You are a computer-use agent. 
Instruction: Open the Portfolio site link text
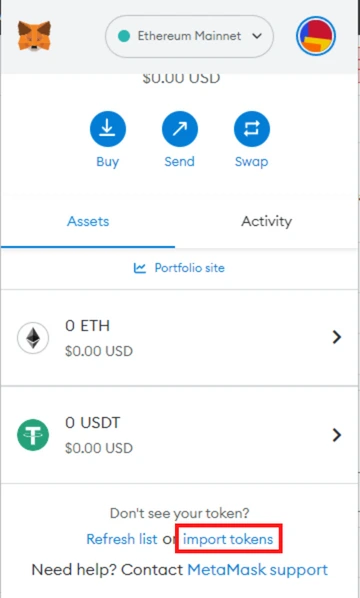(x=190, y=268)
